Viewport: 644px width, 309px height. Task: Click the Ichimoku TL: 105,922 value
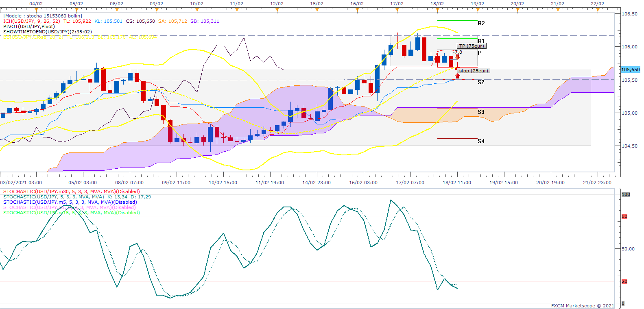coord(77,21)
